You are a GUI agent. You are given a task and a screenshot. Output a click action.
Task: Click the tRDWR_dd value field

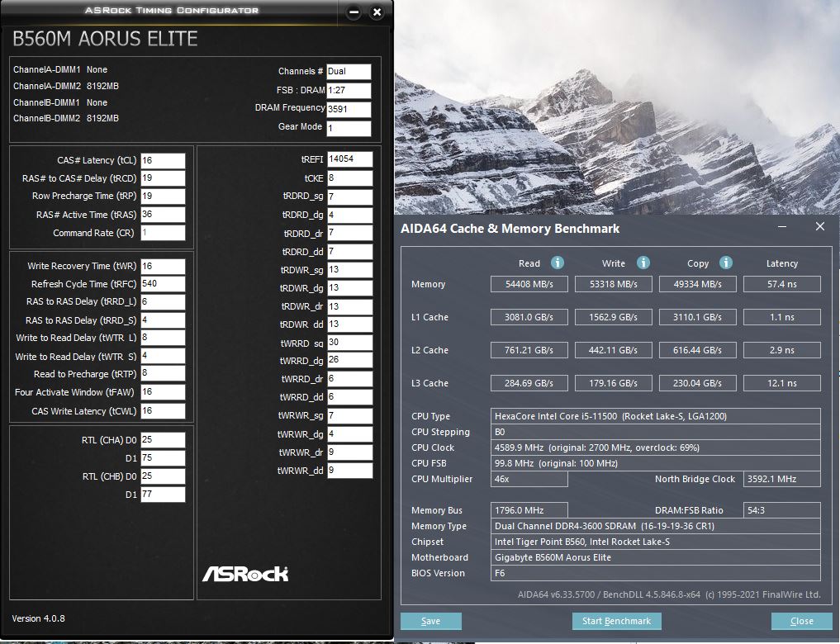click(350, 324)
